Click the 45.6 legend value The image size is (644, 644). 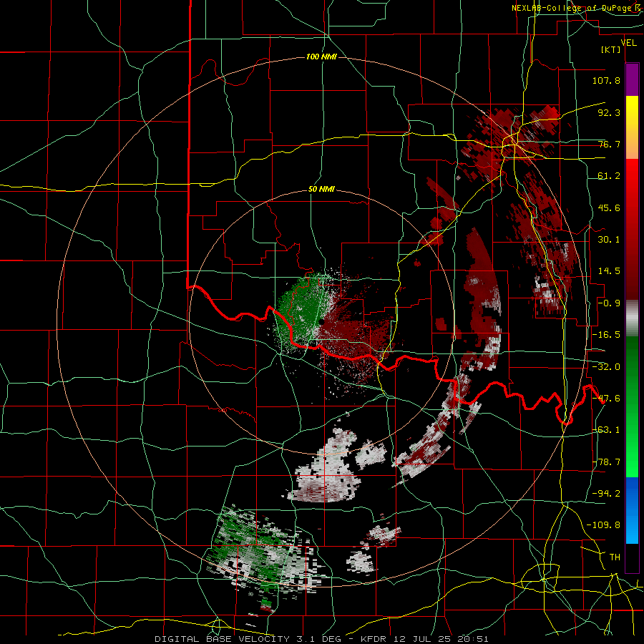[x=609, y=208]
